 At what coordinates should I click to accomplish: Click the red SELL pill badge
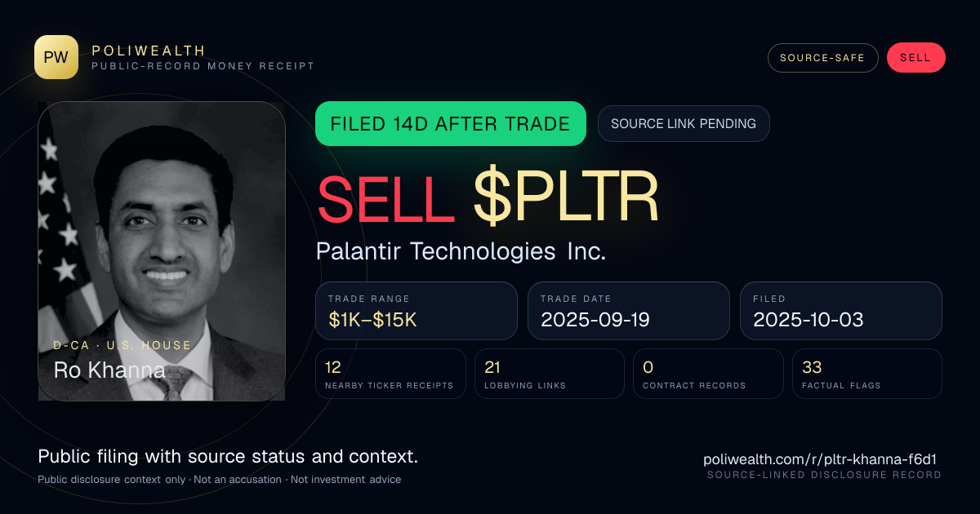[x=915, y=58]
